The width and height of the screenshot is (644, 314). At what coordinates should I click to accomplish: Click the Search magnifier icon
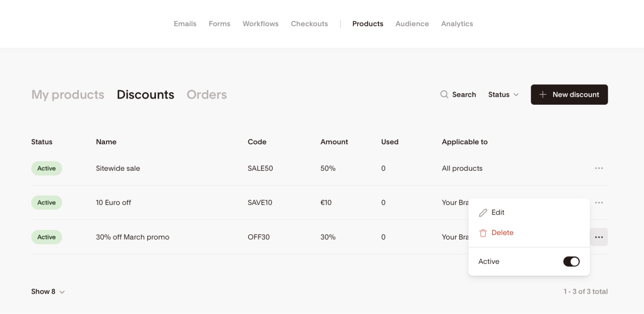(444, 94)
